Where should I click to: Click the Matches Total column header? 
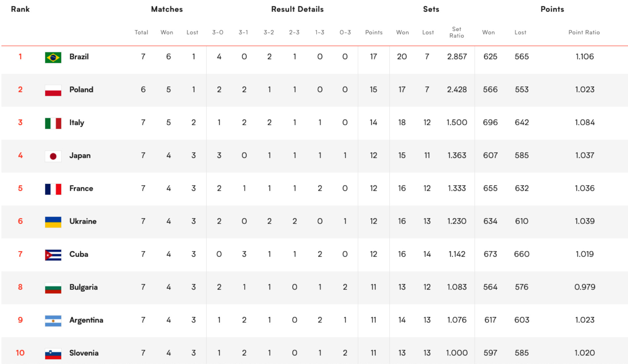tap(141, 32)
